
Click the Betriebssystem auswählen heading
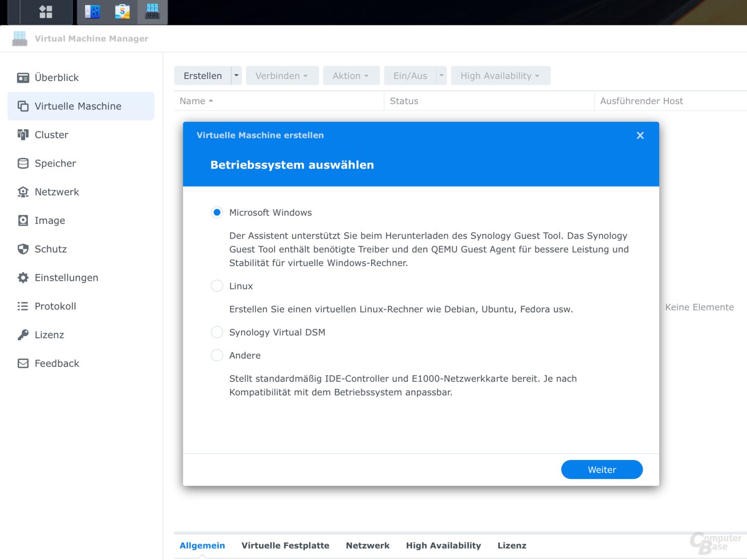click(292, 165)
